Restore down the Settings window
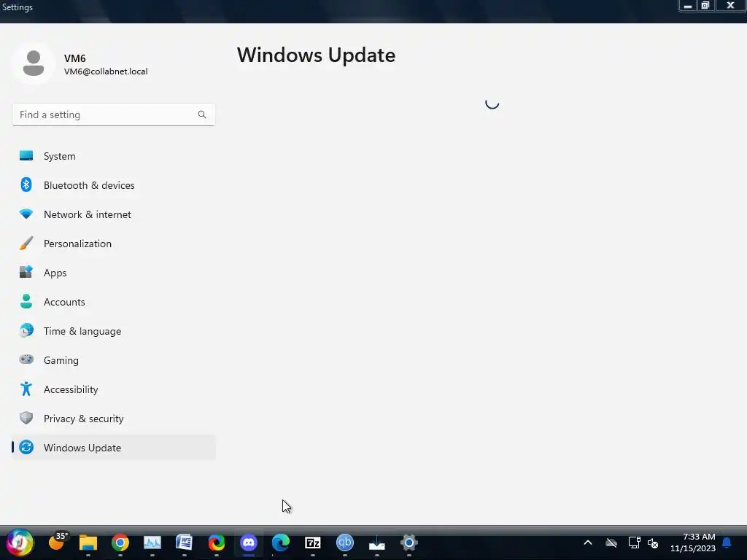Viewport: 747px width, 560px height. [705, 6]
